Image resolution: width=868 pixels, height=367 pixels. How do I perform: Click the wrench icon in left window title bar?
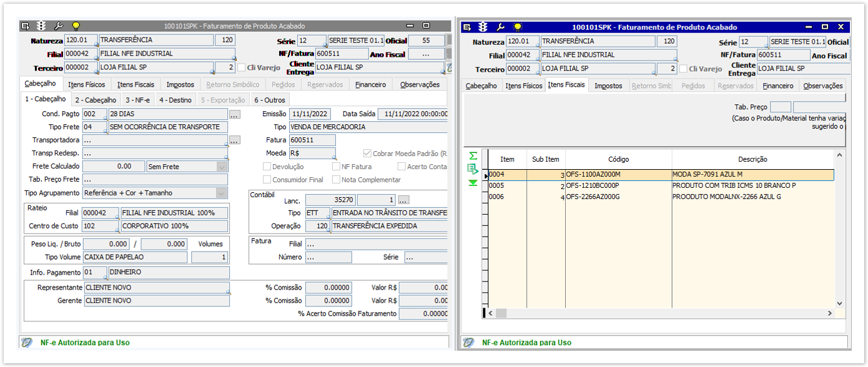point(59,26)
